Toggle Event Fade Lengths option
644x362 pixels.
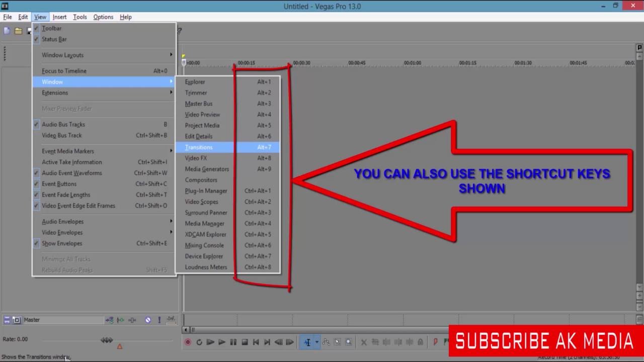pos(36,195)
